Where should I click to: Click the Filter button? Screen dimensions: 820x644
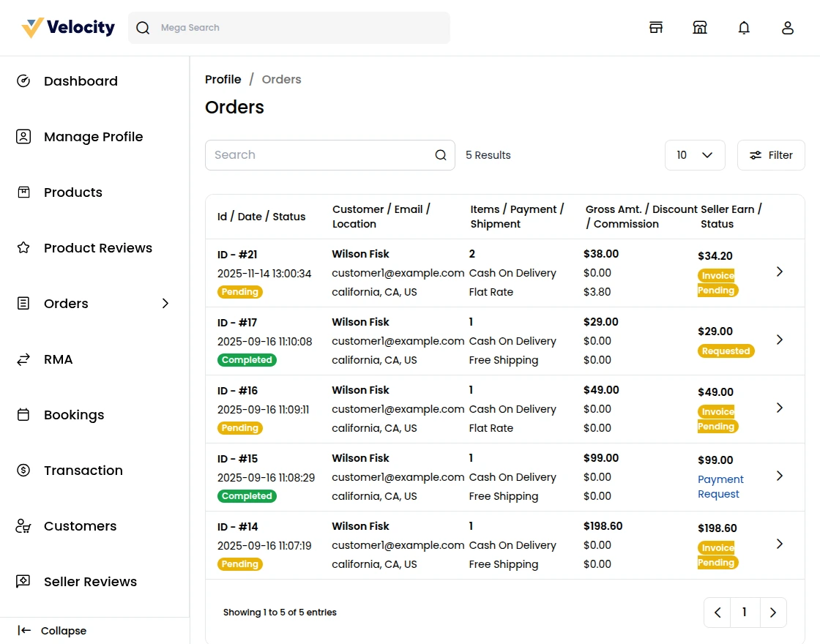coord(771,155)
